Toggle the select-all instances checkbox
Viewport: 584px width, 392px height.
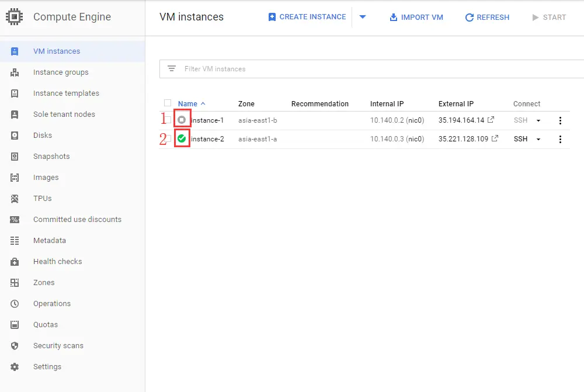(168, 103)
